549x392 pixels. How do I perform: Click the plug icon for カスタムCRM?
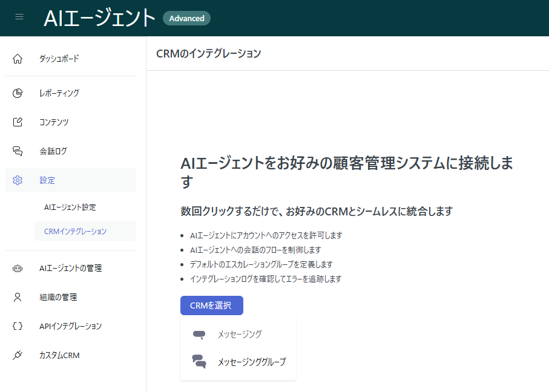[x=17, y=354]
